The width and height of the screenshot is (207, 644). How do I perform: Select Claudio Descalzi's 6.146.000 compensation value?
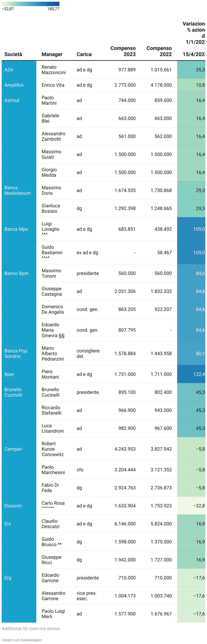[125, 524]
